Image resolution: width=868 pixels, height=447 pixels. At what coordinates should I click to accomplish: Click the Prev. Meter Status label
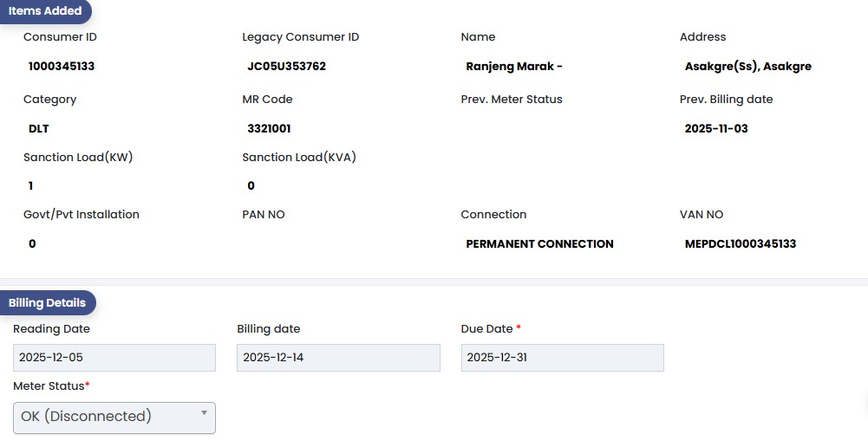tap(512, 100)
